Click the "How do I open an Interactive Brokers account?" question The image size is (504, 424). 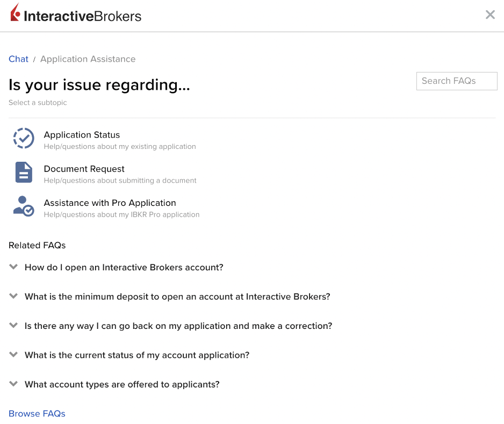(x=124, y=267)
